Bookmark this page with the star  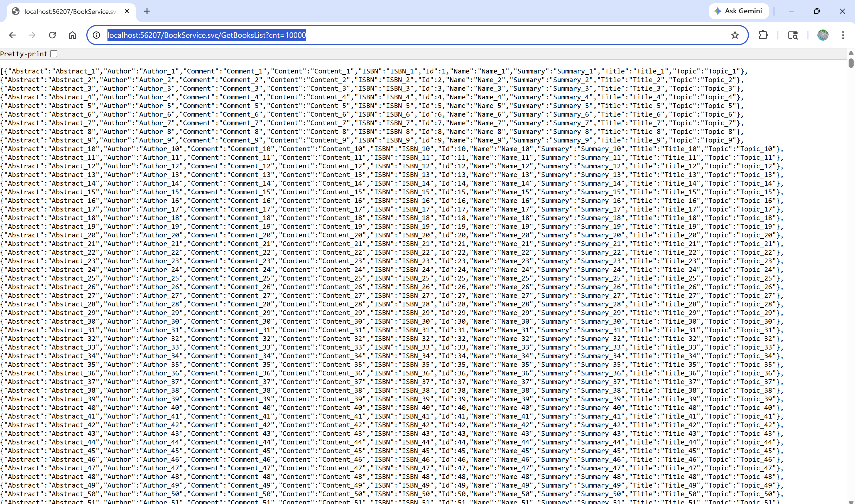(735, 35)
